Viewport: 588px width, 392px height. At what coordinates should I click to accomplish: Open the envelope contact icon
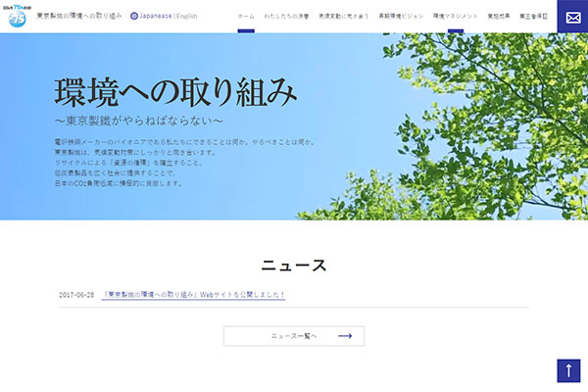pos(572,17)
